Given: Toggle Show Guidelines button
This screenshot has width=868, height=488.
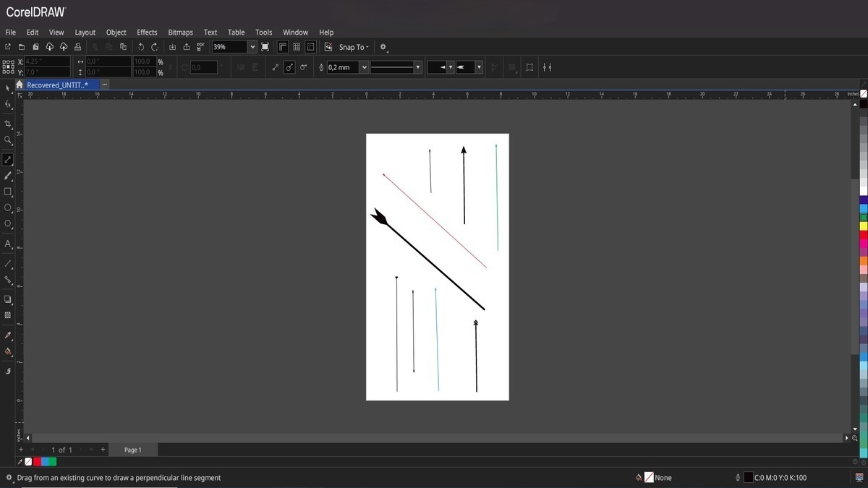Looking at the screenshot, I should coord(310,47).
